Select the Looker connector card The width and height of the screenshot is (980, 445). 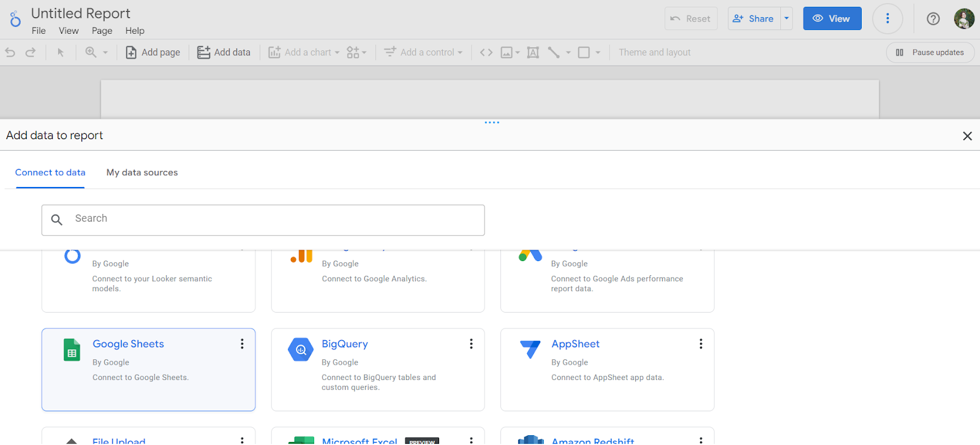pos(148,281)
